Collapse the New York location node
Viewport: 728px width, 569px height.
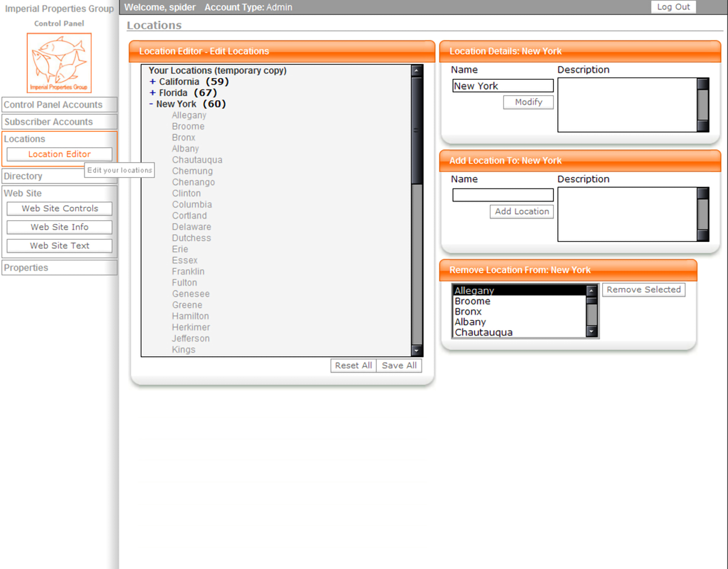click(151, 104)
